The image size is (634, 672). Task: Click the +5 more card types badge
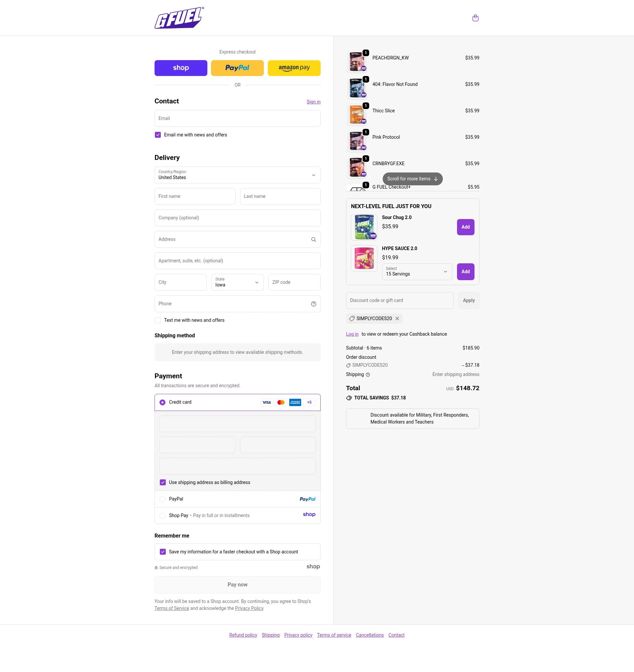click(309, 402)
